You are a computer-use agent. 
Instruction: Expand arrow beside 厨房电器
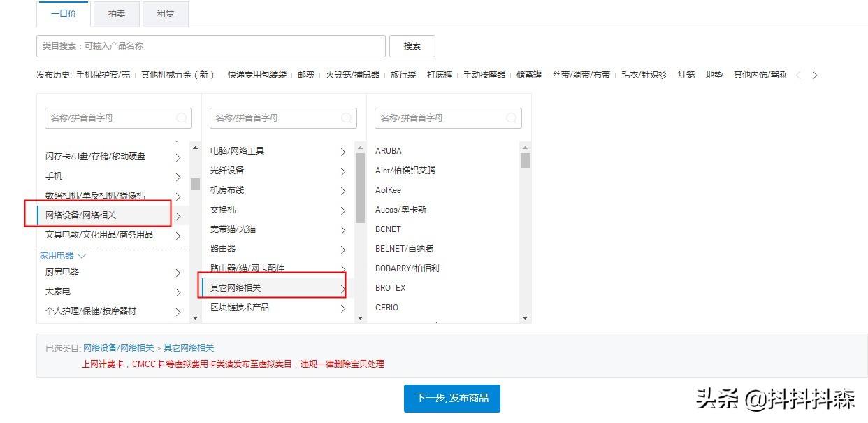(178, 273)
